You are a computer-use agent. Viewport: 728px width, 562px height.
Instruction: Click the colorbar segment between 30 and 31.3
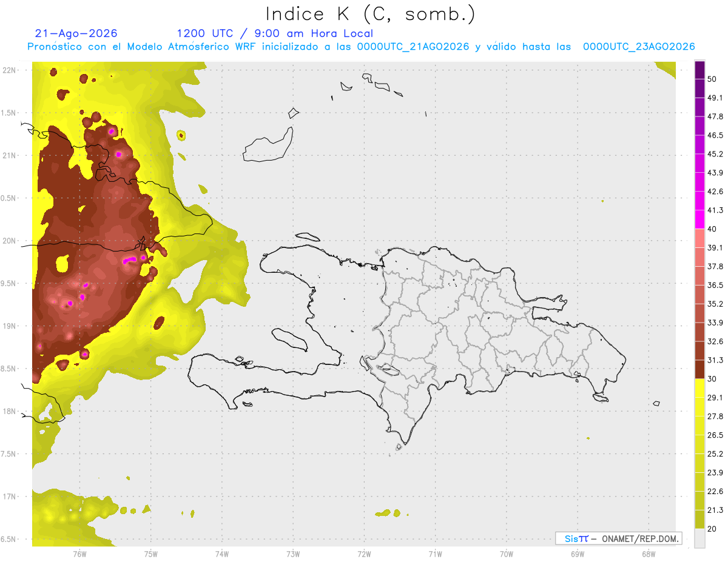coord(699,369)
